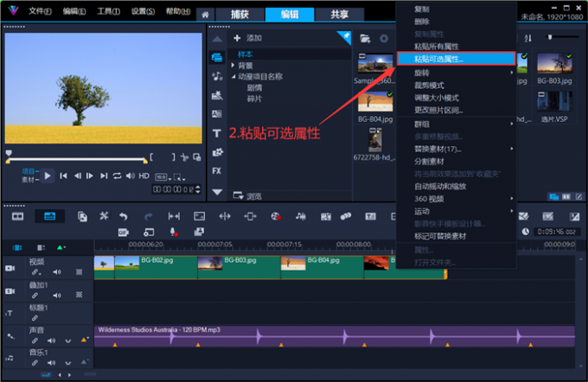Switch to storyboard view
The image size is (588, 382).
[17, 217]
